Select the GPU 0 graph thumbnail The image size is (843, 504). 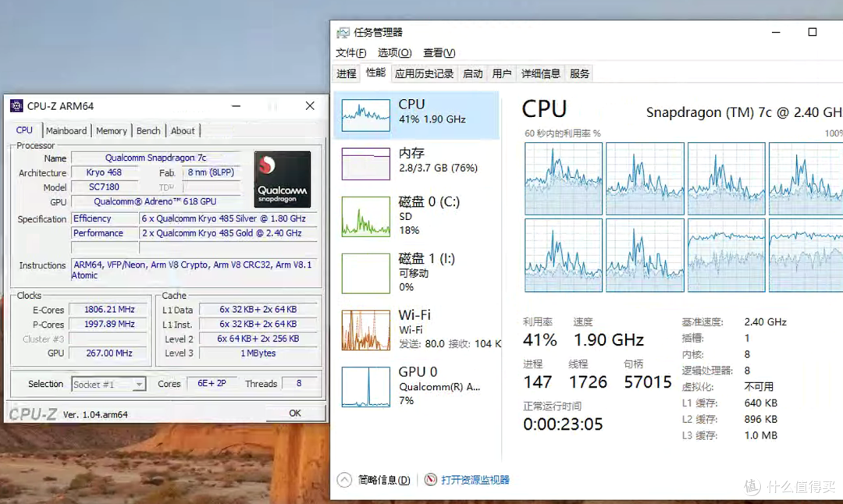[365, 387]
